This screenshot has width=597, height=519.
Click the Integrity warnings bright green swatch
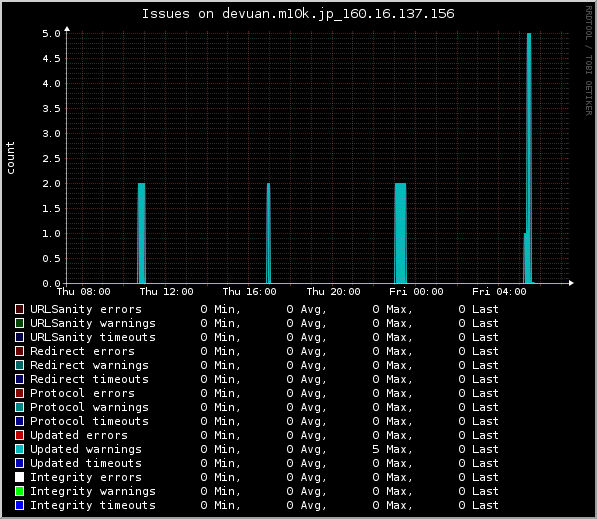(x=19, y=491)
